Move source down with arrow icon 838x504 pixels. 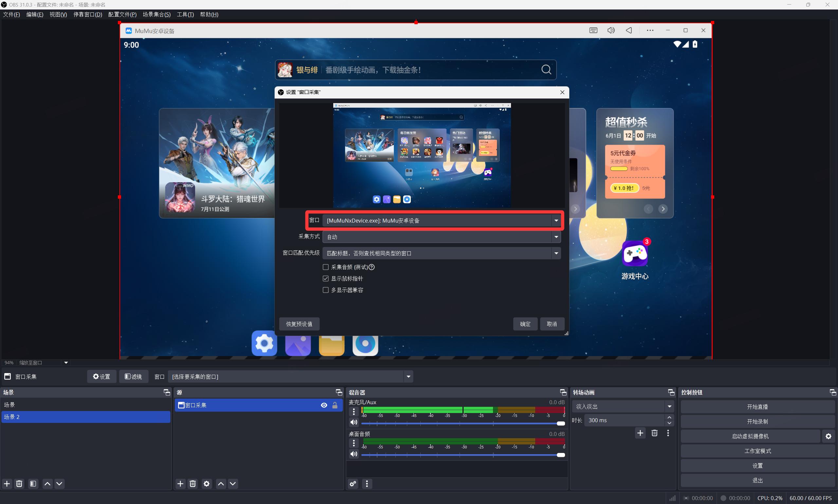233,484
